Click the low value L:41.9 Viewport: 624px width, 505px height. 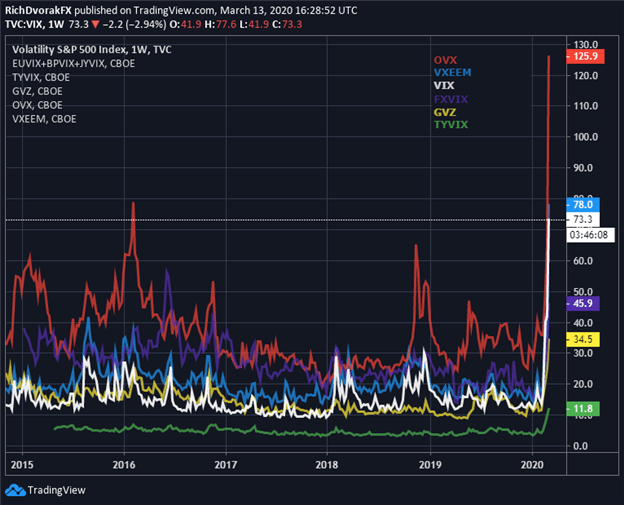254,25
